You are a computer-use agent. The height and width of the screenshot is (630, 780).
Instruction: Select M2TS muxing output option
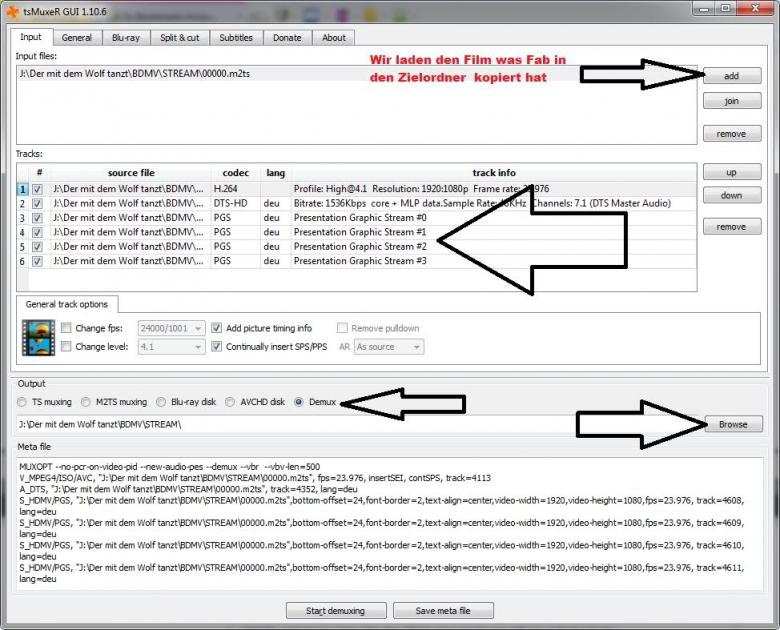pos(86,402)
